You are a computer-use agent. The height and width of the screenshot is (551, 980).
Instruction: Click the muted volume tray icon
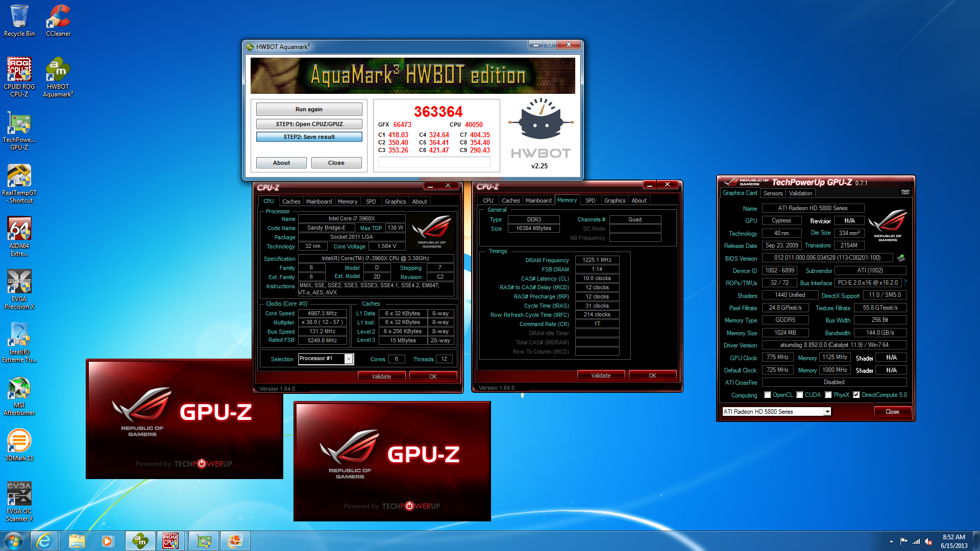tap(928, 541)
